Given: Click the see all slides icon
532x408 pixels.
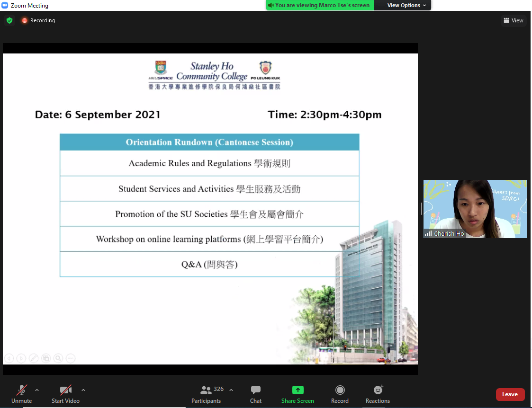Looking at the screenshot, I should coord(46,358).
